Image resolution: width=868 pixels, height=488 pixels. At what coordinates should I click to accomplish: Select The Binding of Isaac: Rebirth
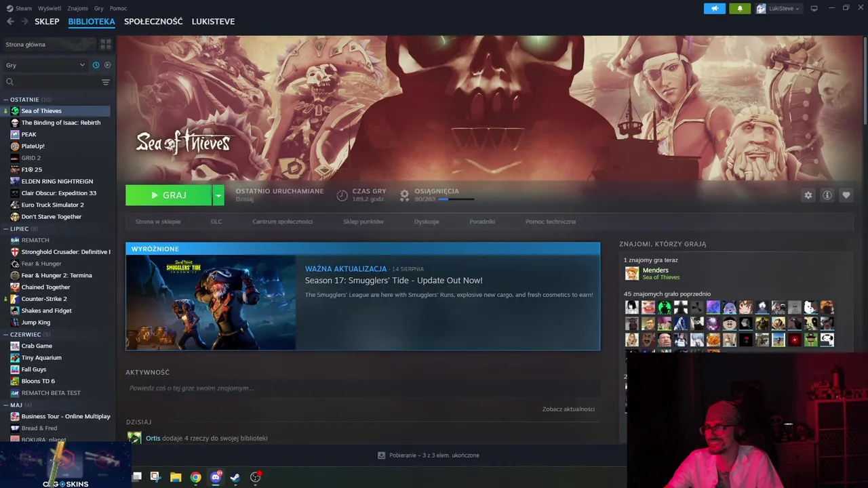[x=60, y=123]
